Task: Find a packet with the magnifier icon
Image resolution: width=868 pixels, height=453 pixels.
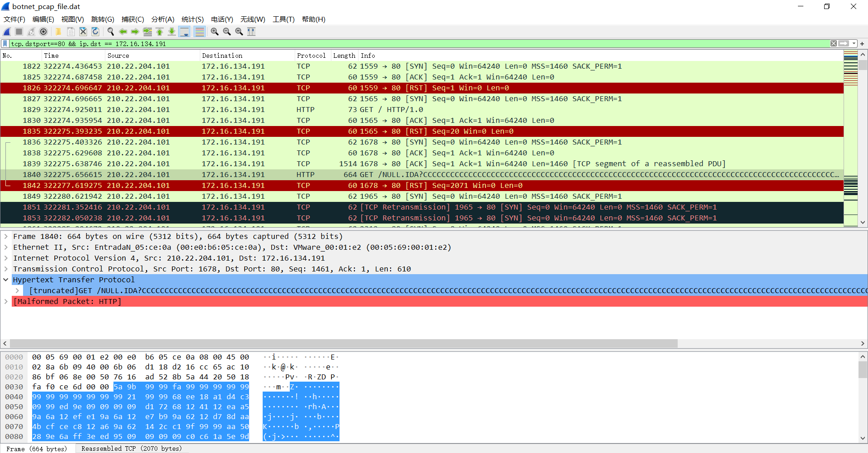Action: coord(110,32)
